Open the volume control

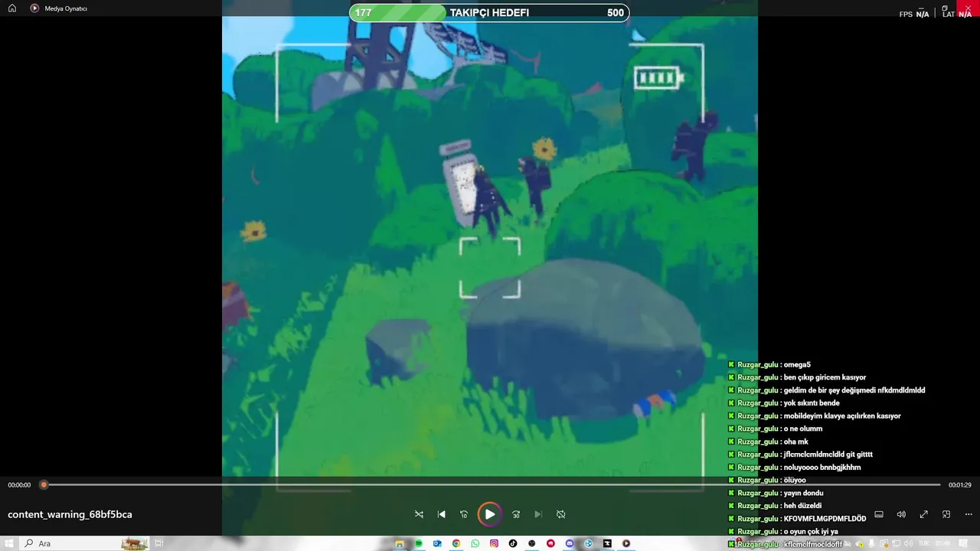click(901, 514)
